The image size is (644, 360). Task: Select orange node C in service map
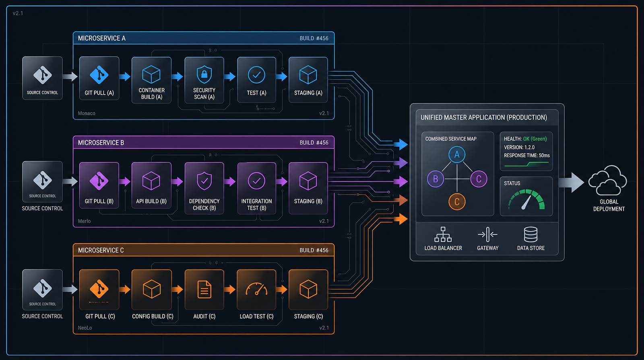(x=457, y=202)
